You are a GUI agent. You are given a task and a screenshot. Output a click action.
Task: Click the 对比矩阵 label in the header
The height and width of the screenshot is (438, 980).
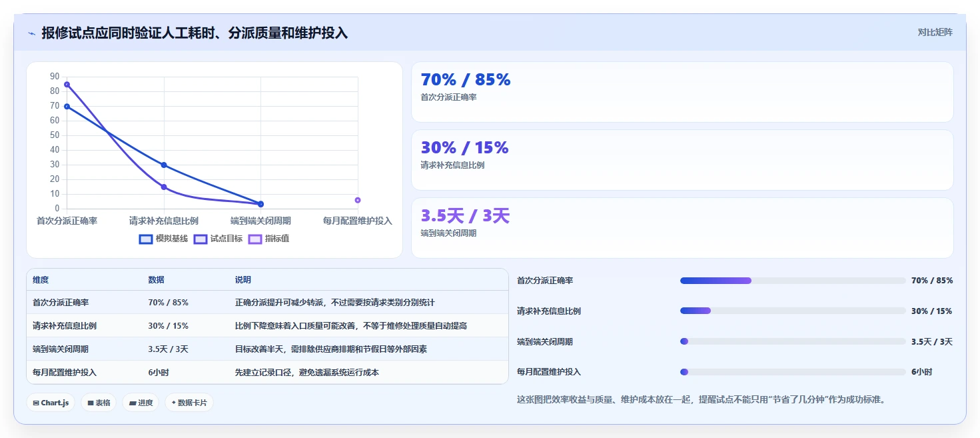click(x=935, y=32)
